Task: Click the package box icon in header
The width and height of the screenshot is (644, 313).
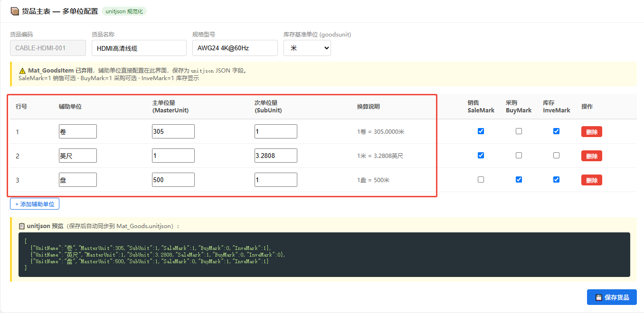Action: coord(15,11)
